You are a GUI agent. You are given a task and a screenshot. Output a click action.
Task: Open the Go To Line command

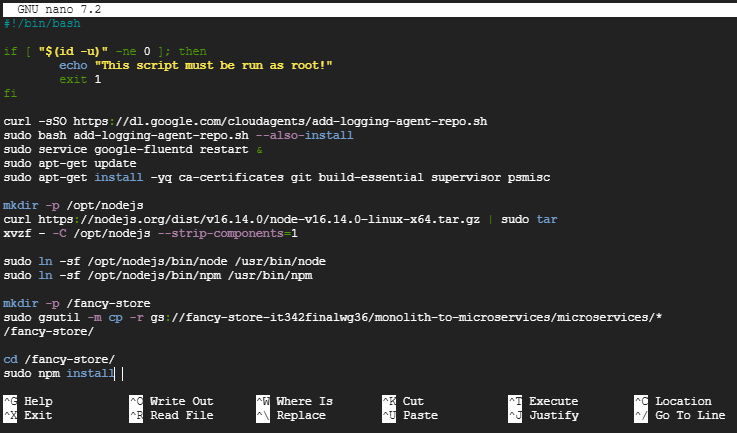(x=690, y=415)
